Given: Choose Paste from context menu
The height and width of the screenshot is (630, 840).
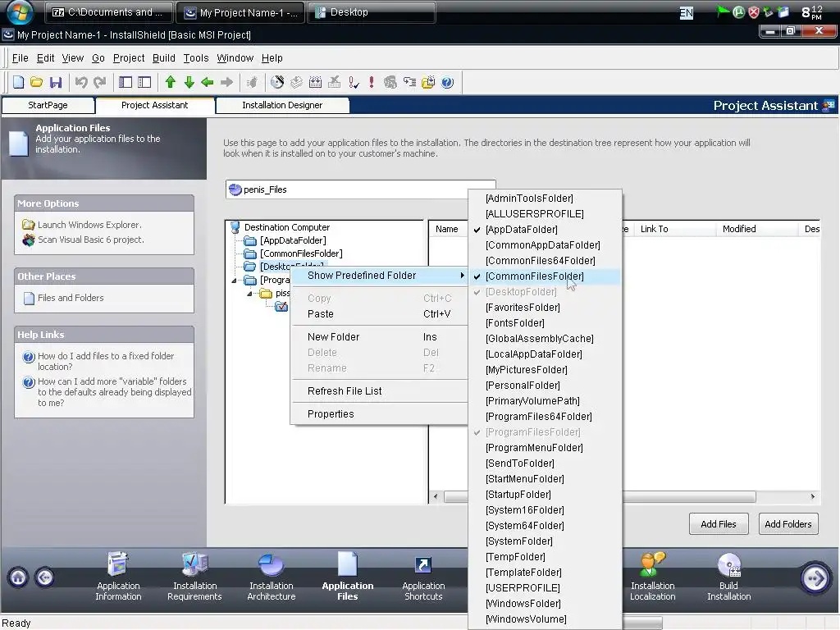Looking at the screenshot, I should pyautogui.click(x=379, y=314).
